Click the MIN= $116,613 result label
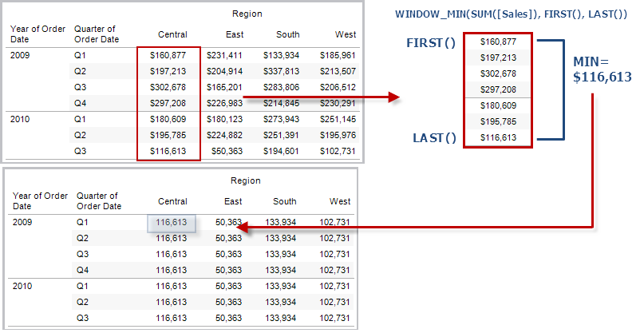The image size is (644, 333). point(603,69)
